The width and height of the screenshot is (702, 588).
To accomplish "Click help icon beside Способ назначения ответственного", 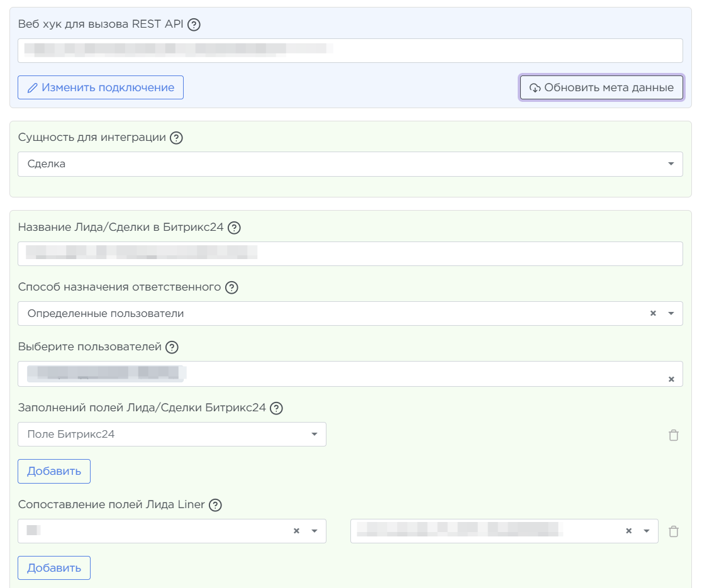I will pos(231,287).
